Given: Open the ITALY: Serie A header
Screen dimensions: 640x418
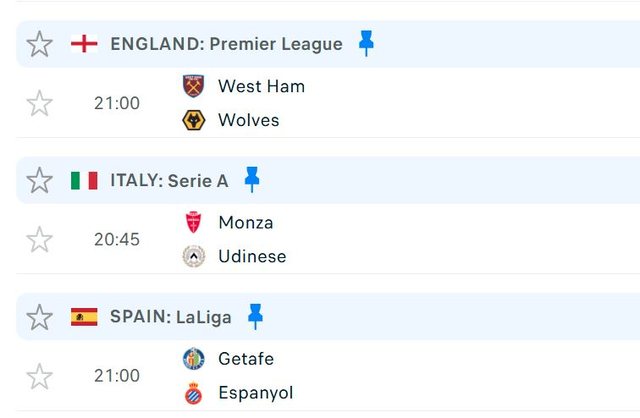Looking at the screenshot, I should point(169,180).
